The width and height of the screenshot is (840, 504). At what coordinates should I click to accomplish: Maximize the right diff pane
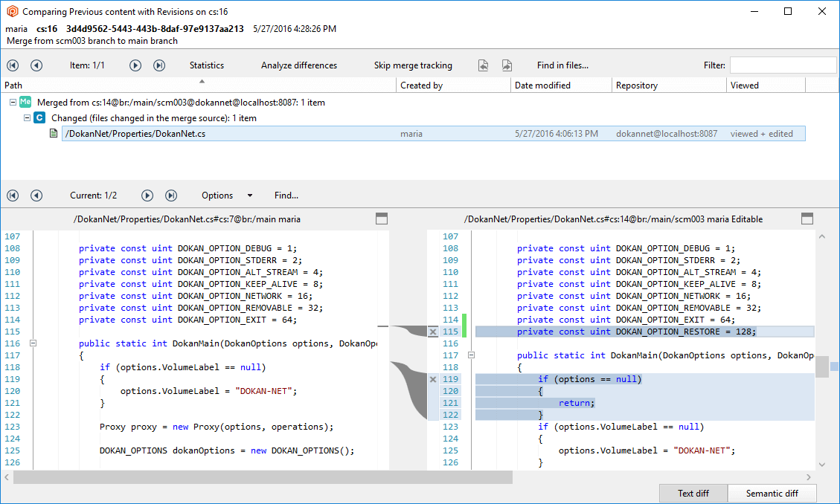(x=807, y=219)
